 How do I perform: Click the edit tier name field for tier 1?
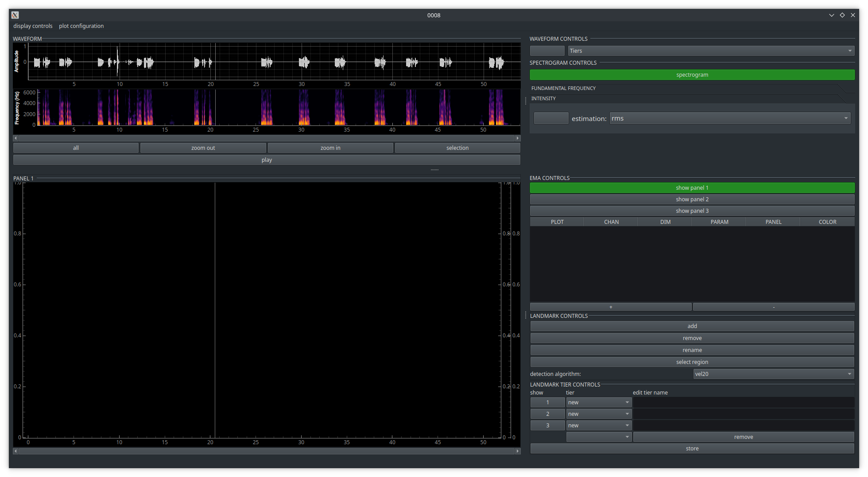point(743,403)
